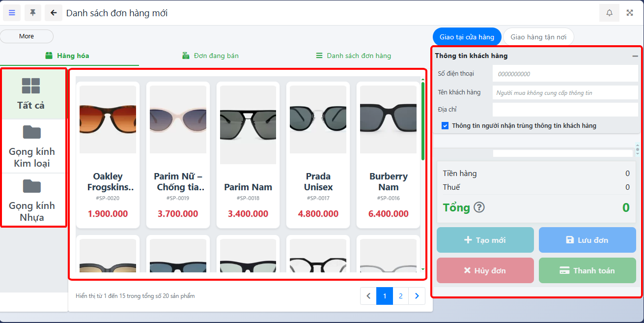Image resolution: width=644 pixels, height=323 pixels.
Task: Click the 'More' dropdown button
Action: 27,36
